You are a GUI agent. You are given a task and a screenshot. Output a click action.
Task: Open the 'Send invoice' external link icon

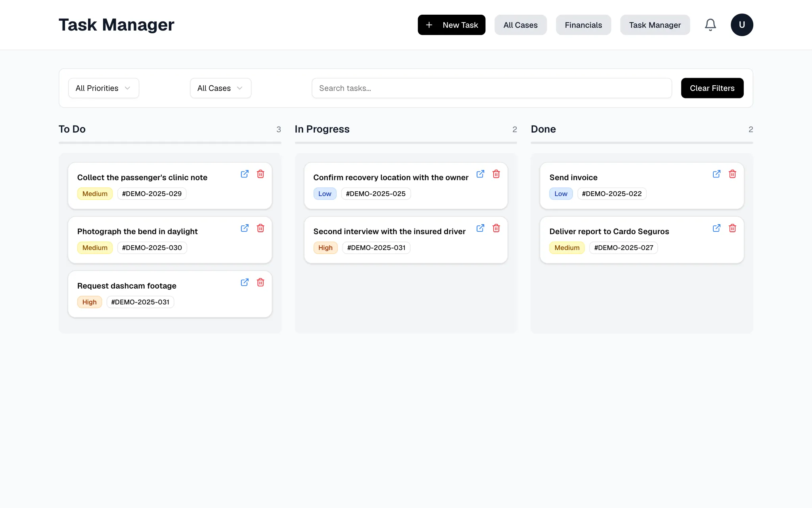(716, 174)
